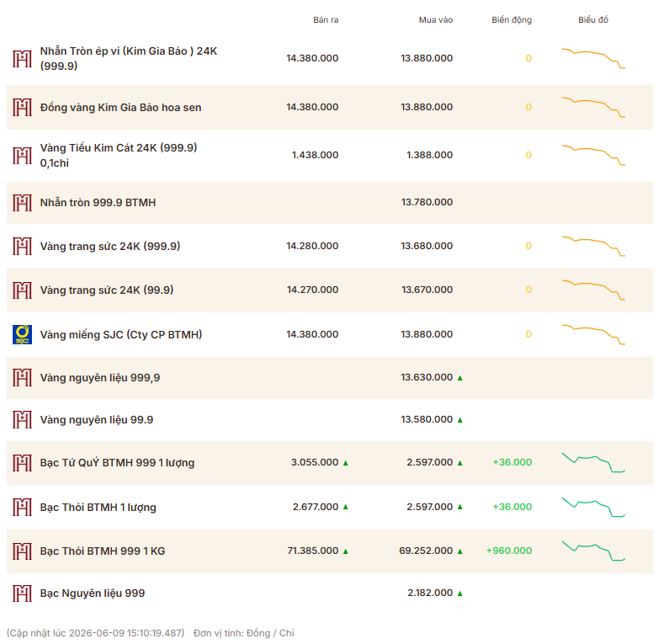
Task: Click the logo beside Vàng trang sức 24K (999.9)
Action: click(x=22, y=247)
